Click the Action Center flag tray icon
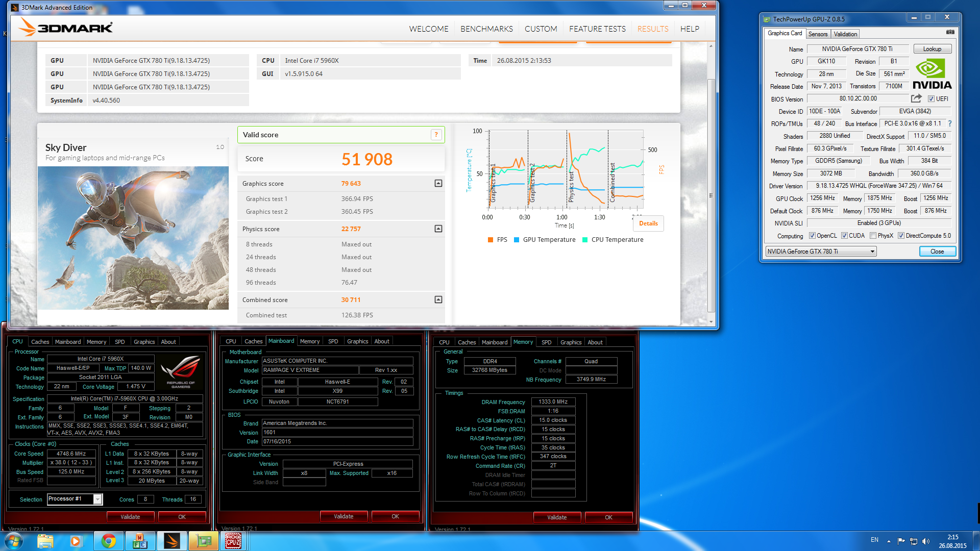Viewport: 980px width, 551px height. pos(901,541)
